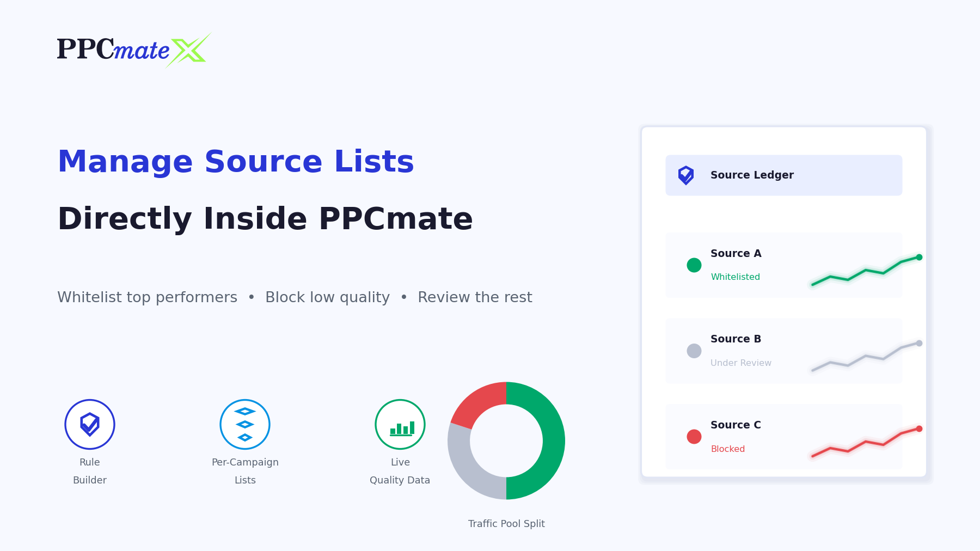
Task: Open the Source Ledger header bar
Action: (x=784, y=175)
